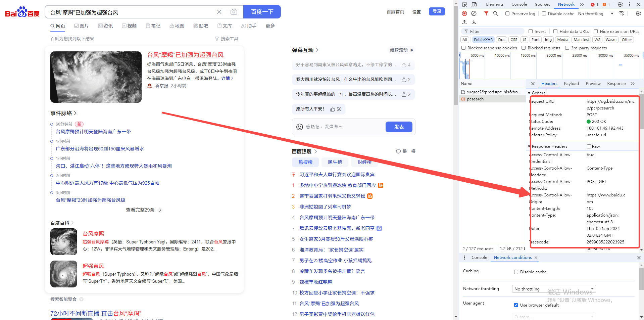Check Blocked requests
The image size is (644, 320).
(x=524, y=48)
